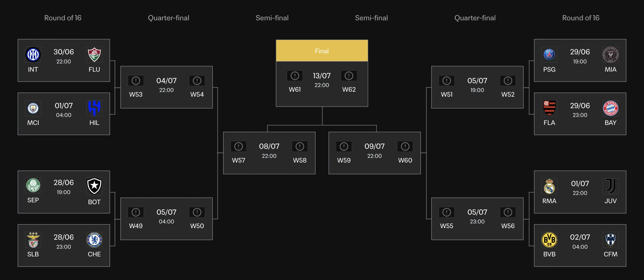Open the RMA vs JUV match time 22:00

click(x=580, y=193)
